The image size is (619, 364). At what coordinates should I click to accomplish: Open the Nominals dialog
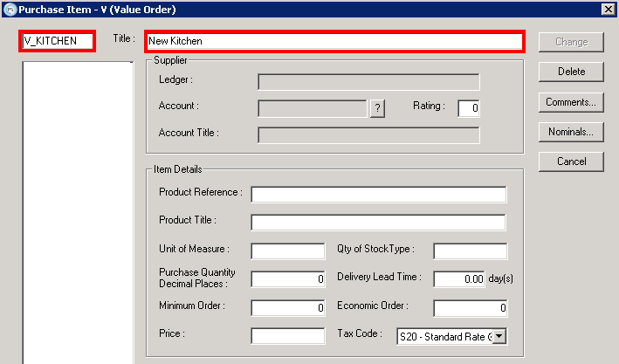coord(571,133)
